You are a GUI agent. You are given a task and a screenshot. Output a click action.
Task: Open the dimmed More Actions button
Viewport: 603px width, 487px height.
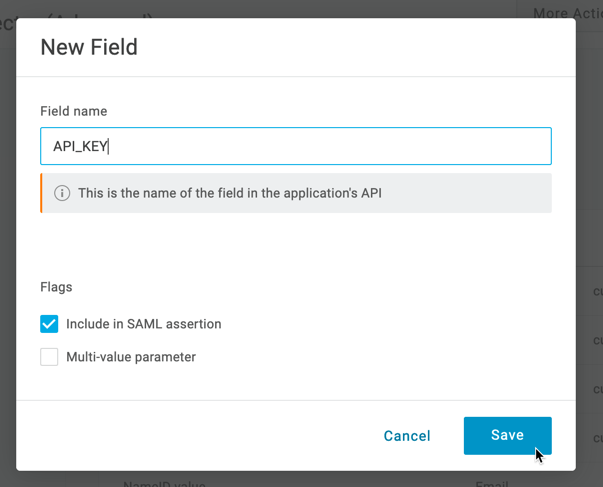pos(566,13)
